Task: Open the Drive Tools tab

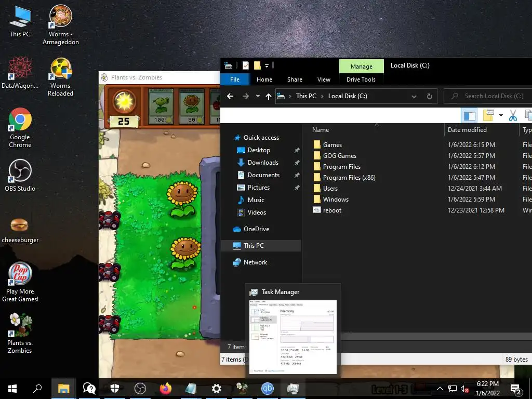Action: (x=361, y=79)
